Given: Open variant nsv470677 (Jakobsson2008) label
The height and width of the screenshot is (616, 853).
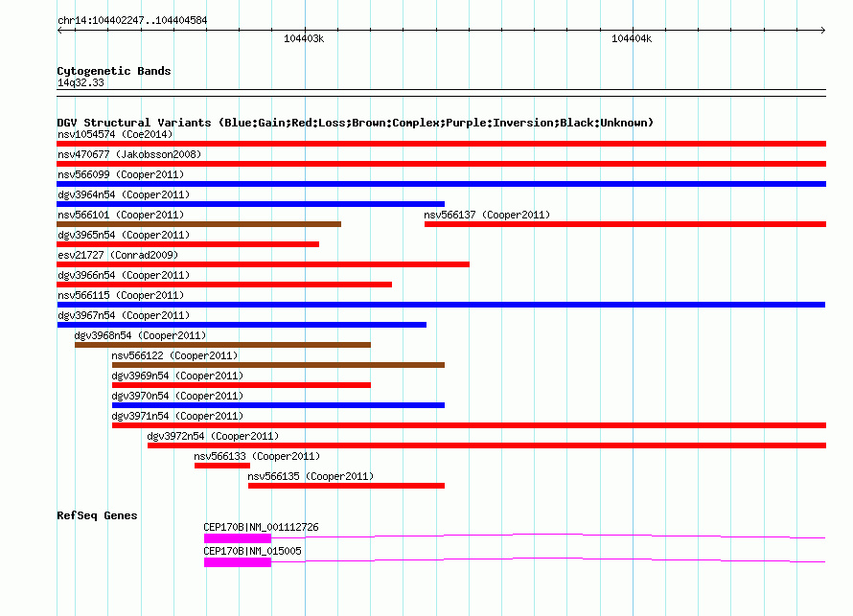Looking at the screenshot, I should click(x=129, y=154).
